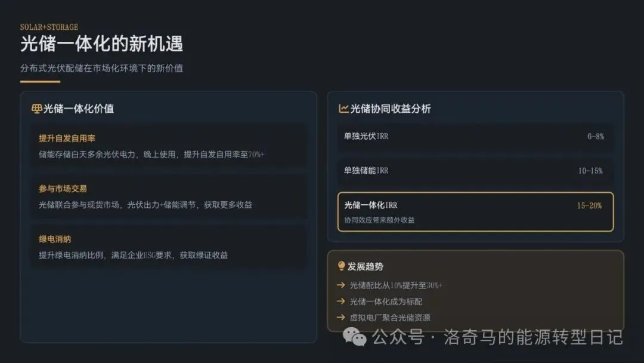Screen dimensions: 644x363
Task: Click the 10-15% value
Action: (x=590, y=171)
